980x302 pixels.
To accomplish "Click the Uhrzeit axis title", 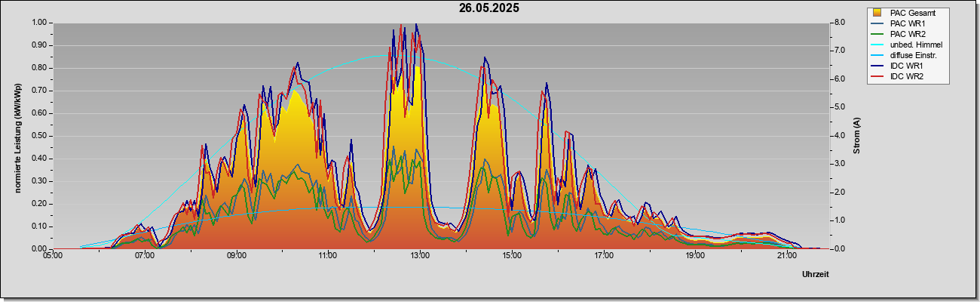I will tap(814, 275).
